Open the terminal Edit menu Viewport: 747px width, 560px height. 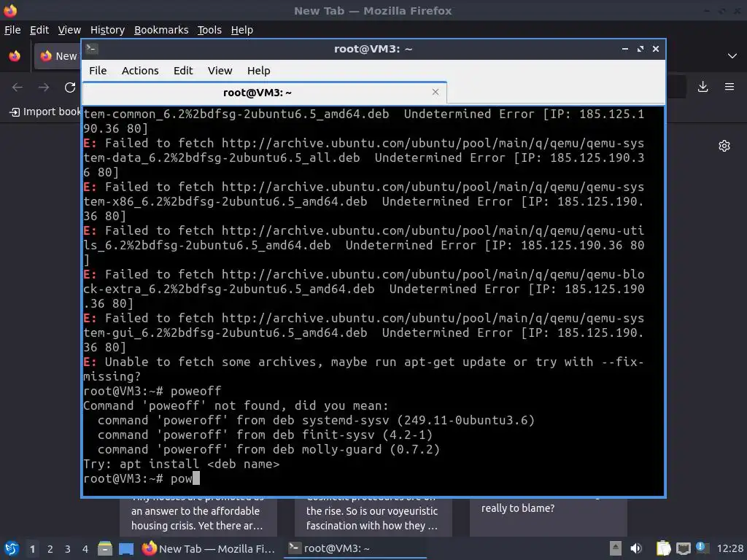(183, 71)
